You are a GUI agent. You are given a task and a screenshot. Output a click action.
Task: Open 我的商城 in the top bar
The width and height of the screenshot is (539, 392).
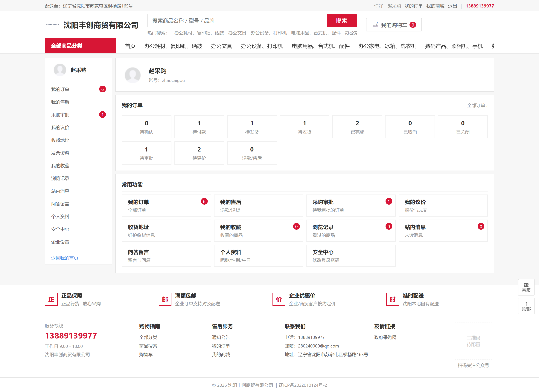point(435,6)
